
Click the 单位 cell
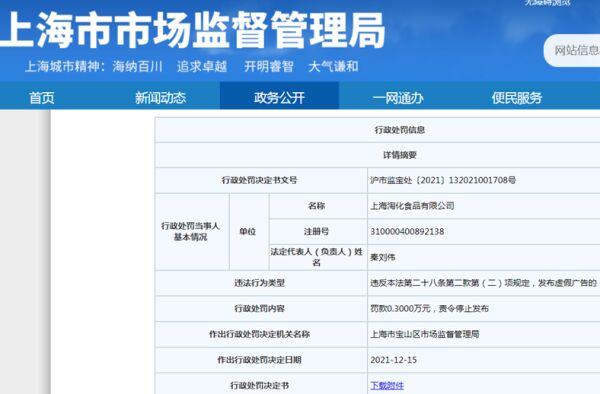(x=248, y=231)
